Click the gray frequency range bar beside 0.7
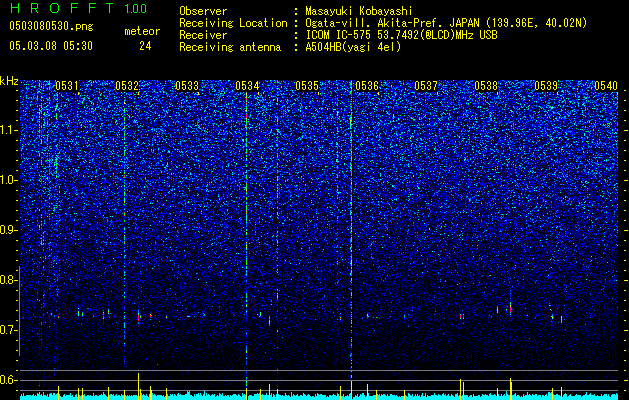Screen dimensions: 629x400 click(x=20, y=311)
